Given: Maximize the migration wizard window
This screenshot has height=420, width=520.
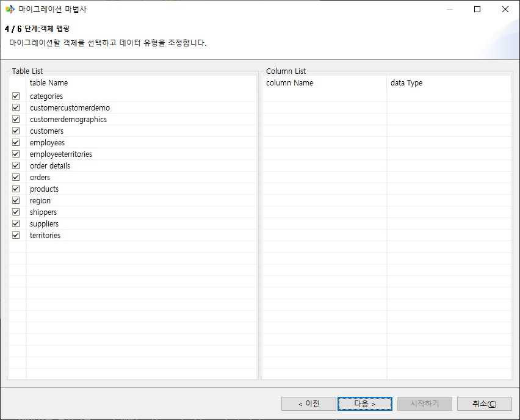Looking at the screenshot, I should click(x=477, y=9).
